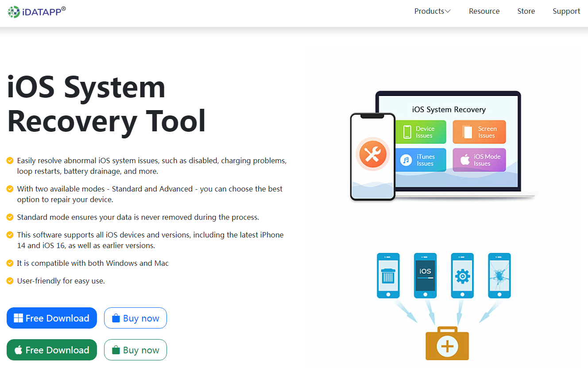Open the Support menu item

coord(566,11)
